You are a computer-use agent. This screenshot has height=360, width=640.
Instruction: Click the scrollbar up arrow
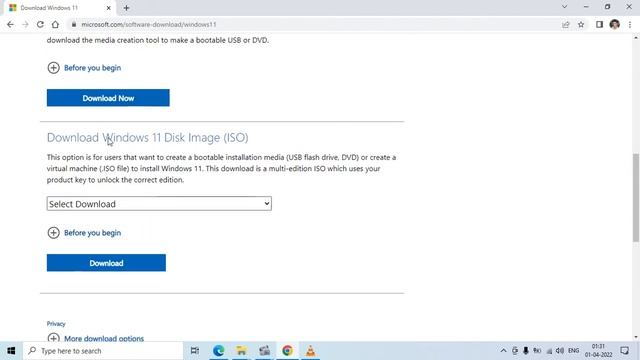tap(636, 38)
